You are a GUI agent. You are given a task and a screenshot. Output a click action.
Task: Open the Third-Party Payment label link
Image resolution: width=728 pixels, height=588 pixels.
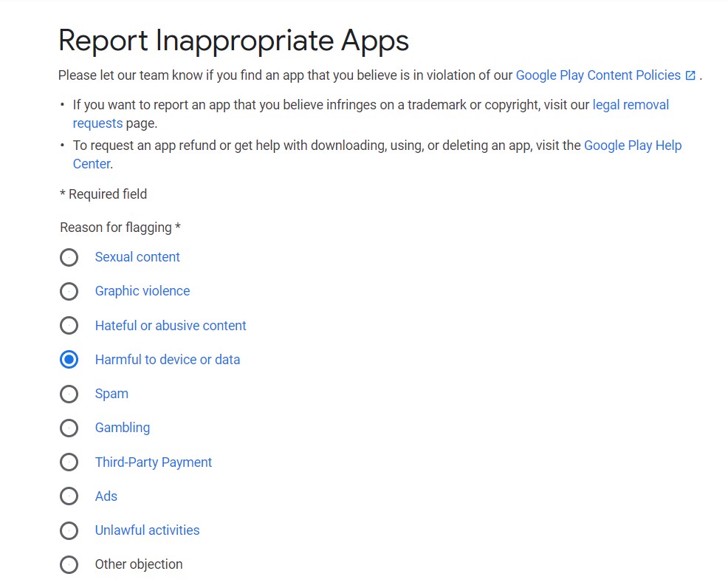[154, 462]
